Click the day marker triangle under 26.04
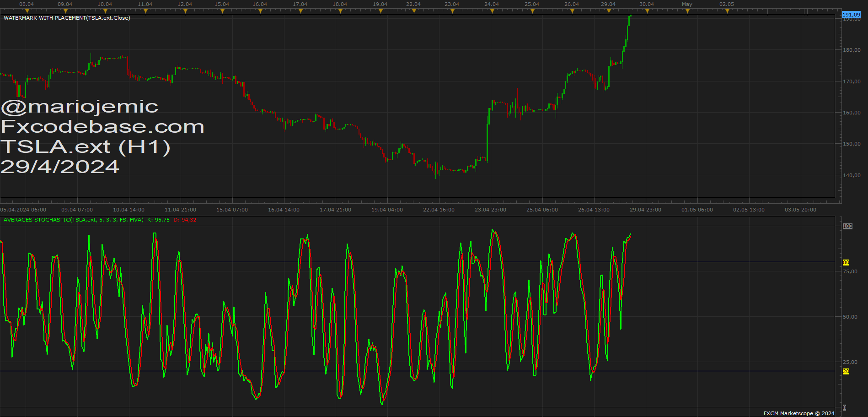This screenshot has width=868, height=417. click(x=572, y=11)
